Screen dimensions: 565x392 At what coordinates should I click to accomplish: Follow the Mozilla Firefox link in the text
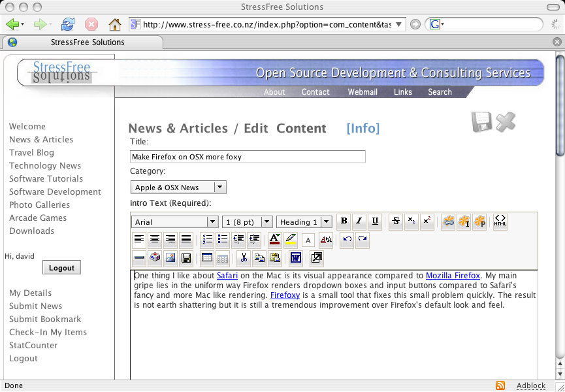coord(453,276)
